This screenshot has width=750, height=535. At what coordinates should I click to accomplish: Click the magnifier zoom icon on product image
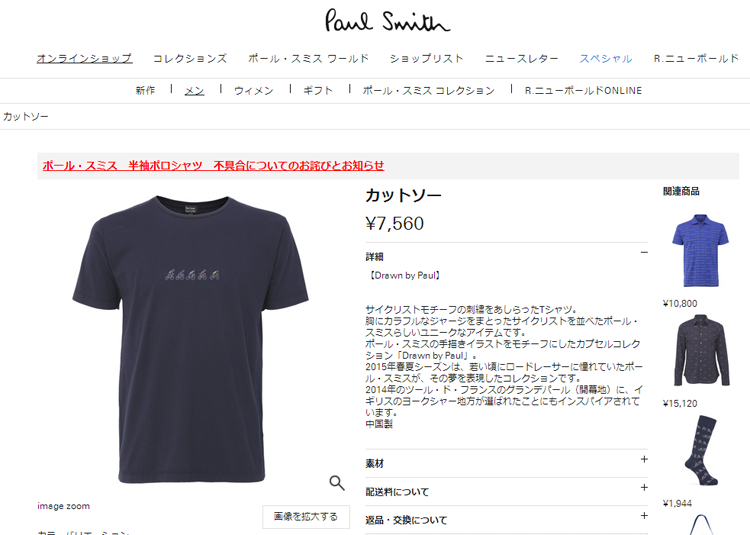(337, 483)
